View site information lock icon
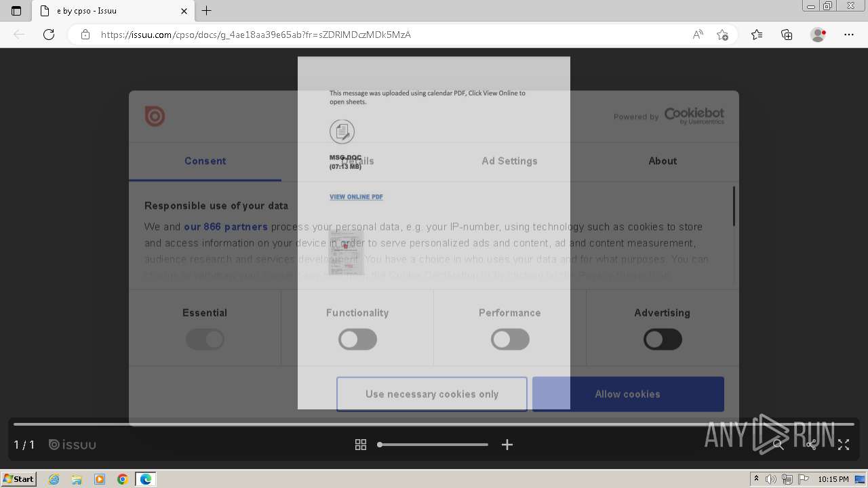The image size is (868, 488). [85, 35]
